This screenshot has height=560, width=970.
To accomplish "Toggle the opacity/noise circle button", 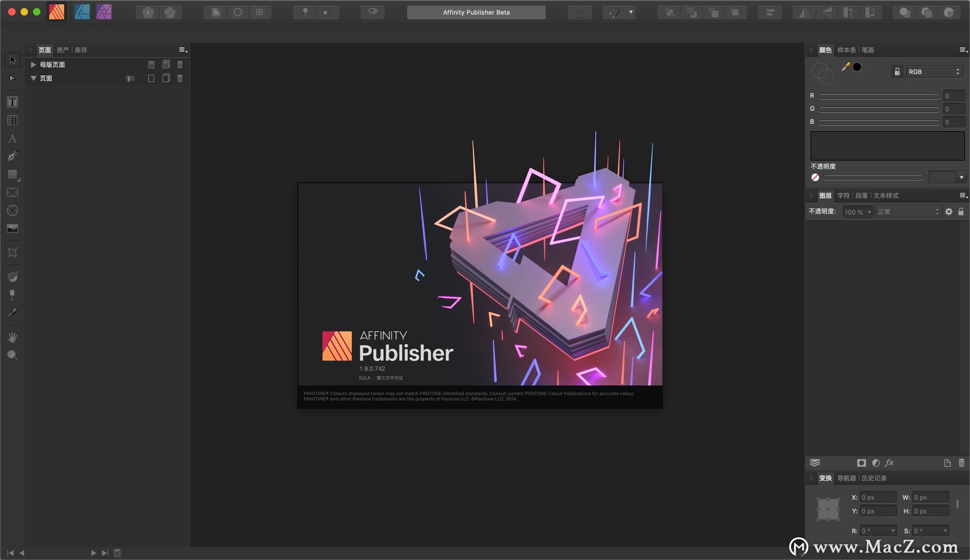I will [815, 177].
